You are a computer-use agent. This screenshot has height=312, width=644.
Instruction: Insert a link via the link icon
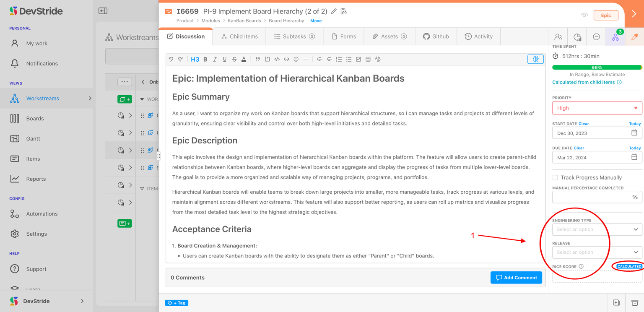(286, 59)
